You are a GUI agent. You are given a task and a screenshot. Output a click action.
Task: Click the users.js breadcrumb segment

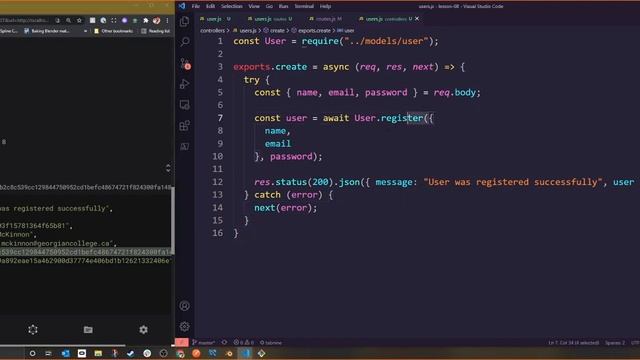pos(245,31)
